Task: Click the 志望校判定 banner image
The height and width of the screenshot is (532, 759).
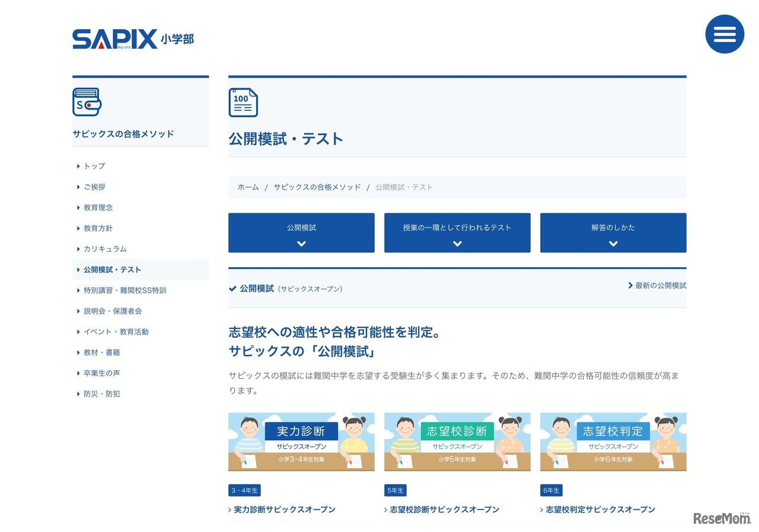Action: 613,442
